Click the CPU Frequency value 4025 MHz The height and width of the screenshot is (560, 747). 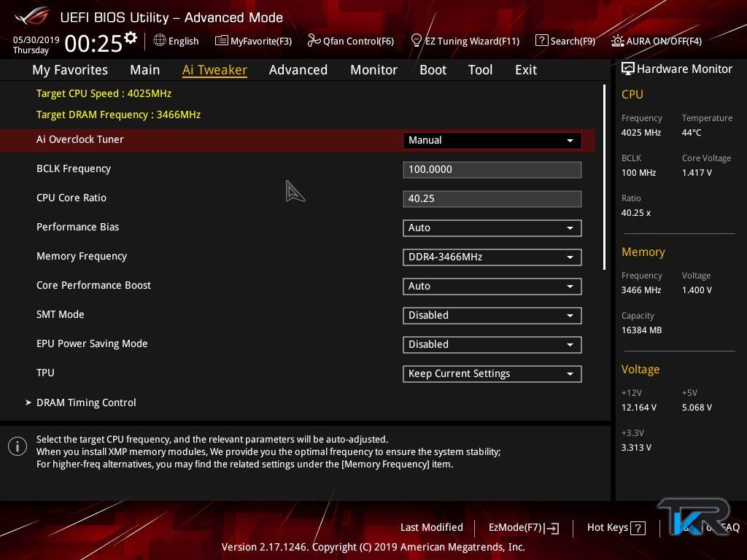(x=641, y=133)
